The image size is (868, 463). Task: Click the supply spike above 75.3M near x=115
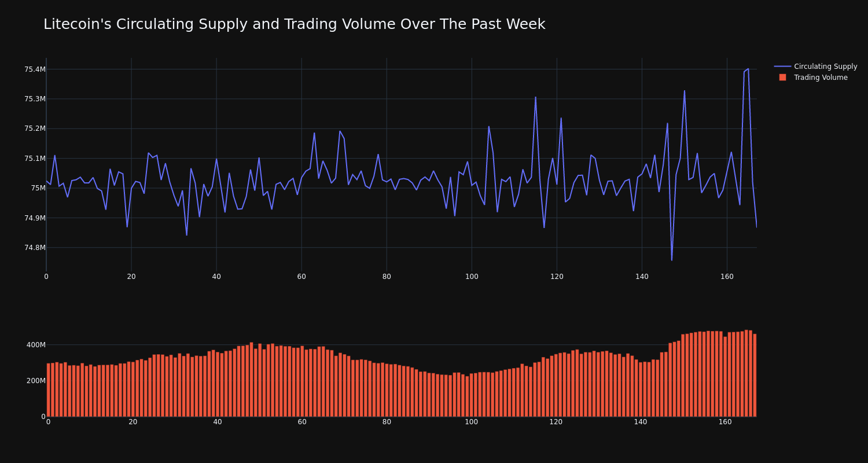[535, 97]
